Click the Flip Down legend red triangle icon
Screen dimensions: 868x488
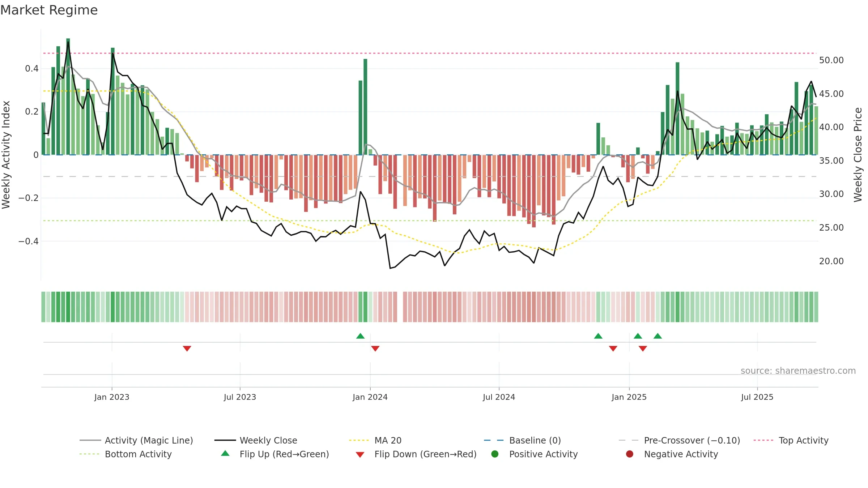pos(360,455)
